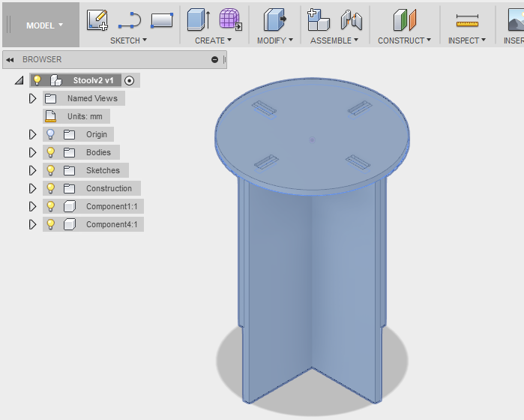Click the Create Form purple icon
Screen dimensions: 524x420
(231, 19)
